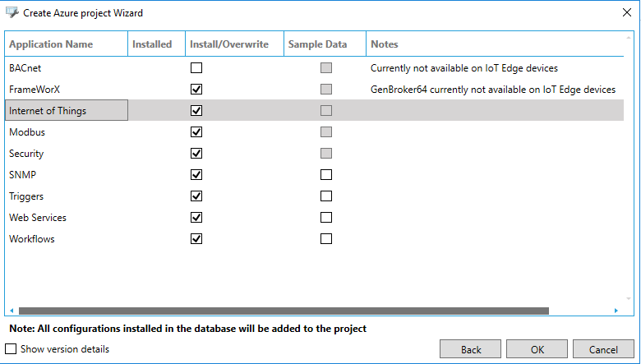Confirm with the OK button
This screenshot has width=641, height=364.
537,349
